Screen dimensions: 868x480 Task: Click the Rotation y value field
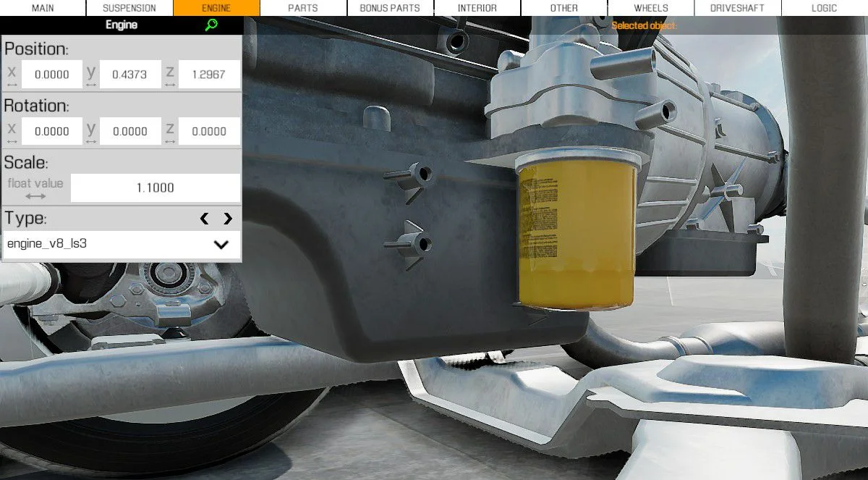click(130, 132)
